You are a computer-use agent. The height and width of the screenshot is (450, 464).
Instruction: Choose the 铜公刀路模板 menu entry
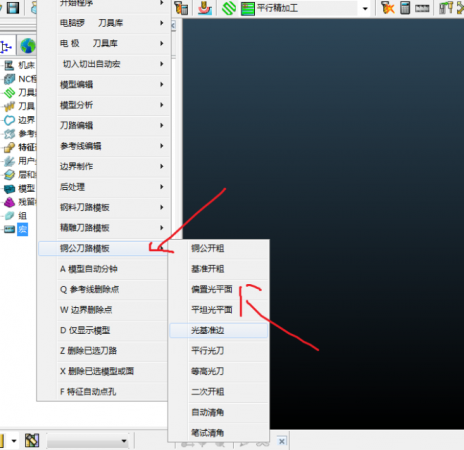104,248
